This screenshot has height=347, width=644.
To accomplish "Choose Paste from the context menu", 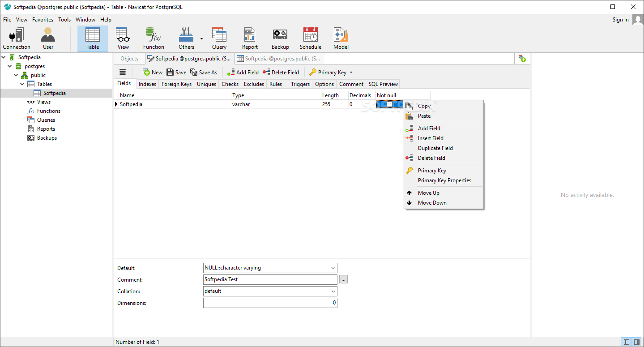I will [444, 116].
